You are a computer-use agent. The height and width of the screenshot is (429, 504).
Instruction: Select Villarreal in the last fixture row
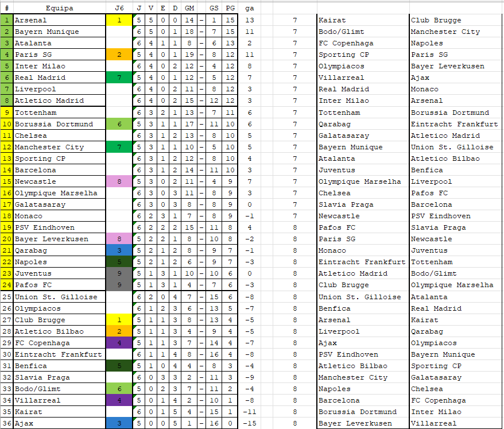(434, 423)
